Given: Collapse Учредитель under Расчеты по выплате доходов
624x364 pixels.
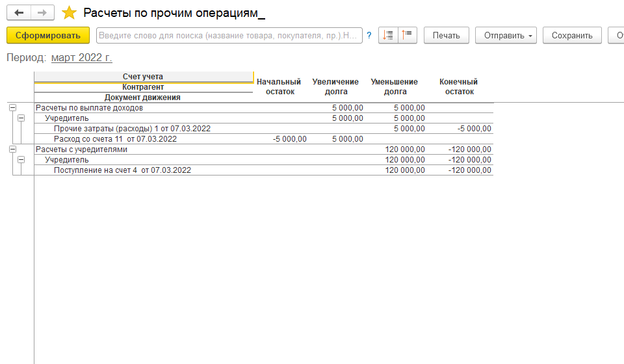Looking at the screenshot, I should (x=21, y=118).
